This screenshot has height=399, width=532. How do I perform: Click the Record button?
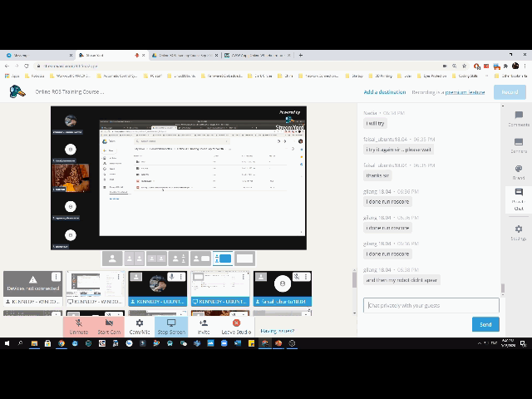point(510,92)
